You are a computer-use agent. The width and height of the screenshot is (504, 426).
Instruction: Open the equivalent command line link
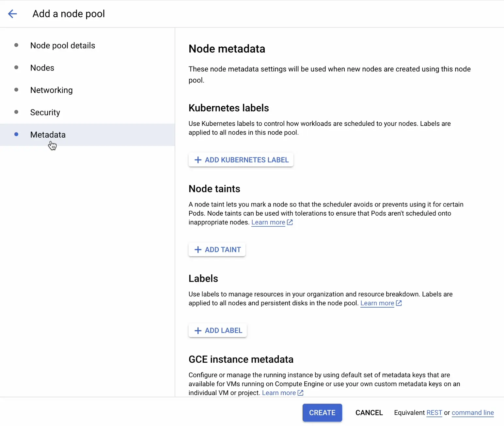click(473, 413)
